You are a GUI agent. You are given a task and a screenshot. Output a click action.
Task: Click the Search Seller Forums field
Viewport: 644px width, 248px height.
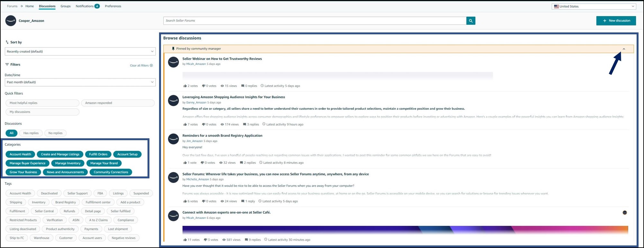pos(315,21)
